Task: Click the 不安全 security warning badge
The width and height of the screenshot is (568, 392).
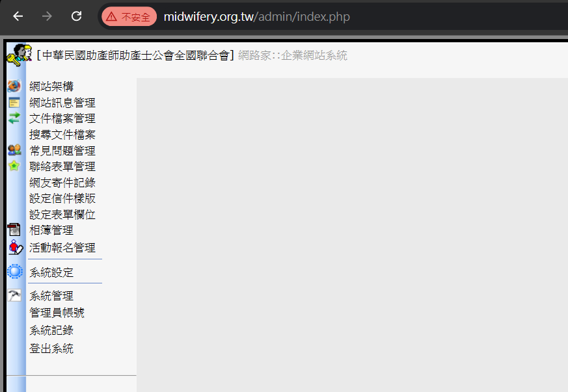Action: tap(129, 17)
